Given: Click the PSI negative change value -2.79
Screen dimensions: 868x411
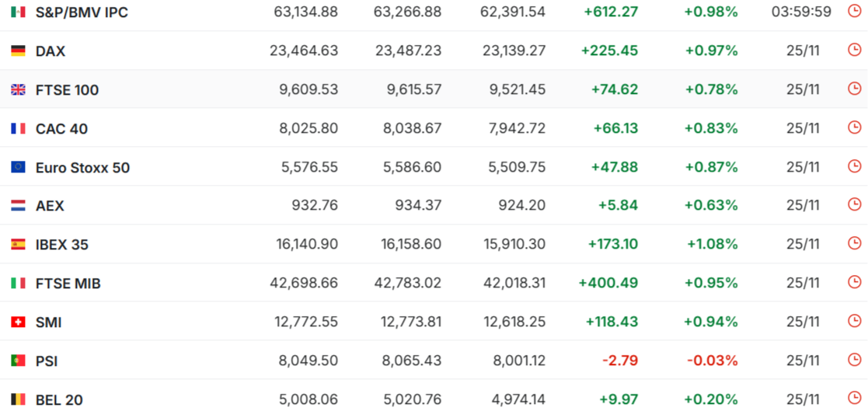Looking at the screenshot, I should click(x=619, y=360).
